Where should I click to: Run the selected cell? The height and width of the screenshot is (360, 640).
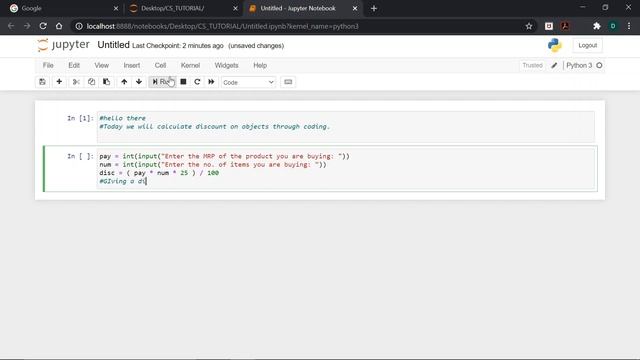pos(162,82)
